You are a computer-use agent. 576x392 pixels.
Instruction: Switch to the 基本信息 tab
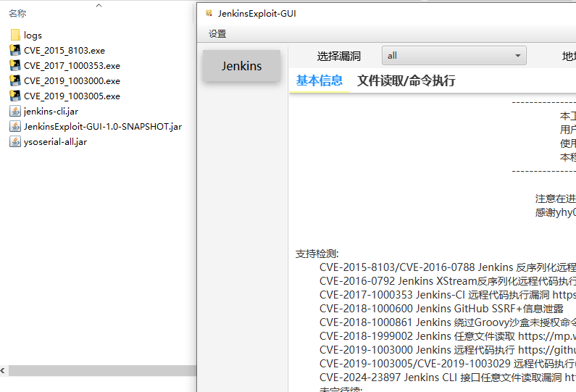click(320, 80)
